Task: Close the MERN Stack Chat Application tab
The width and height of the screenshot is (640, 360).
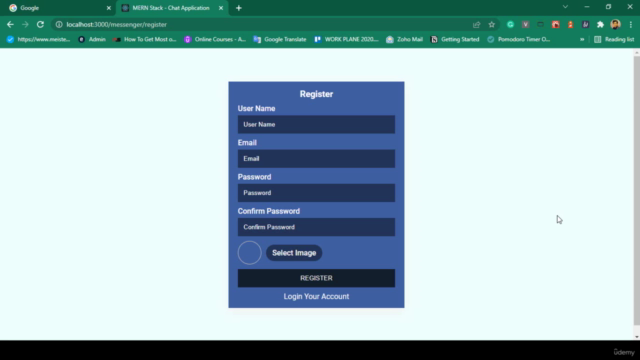Action: [221, 8]
